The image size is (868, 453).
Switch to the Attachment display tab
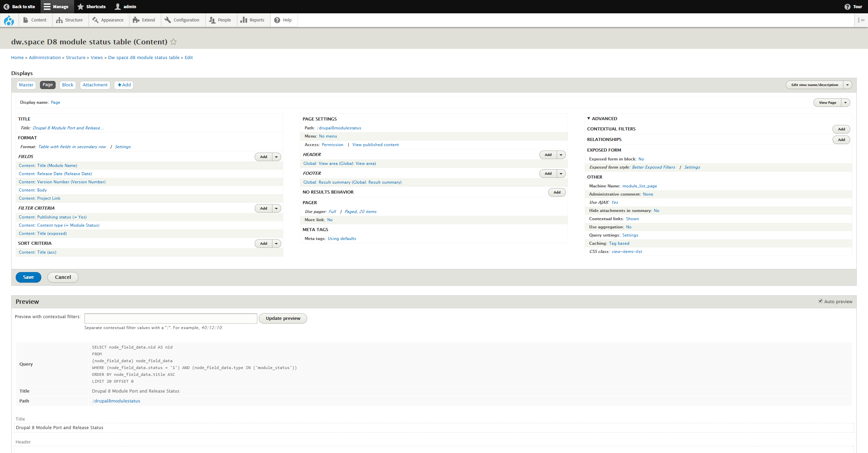tap(95, 85)
